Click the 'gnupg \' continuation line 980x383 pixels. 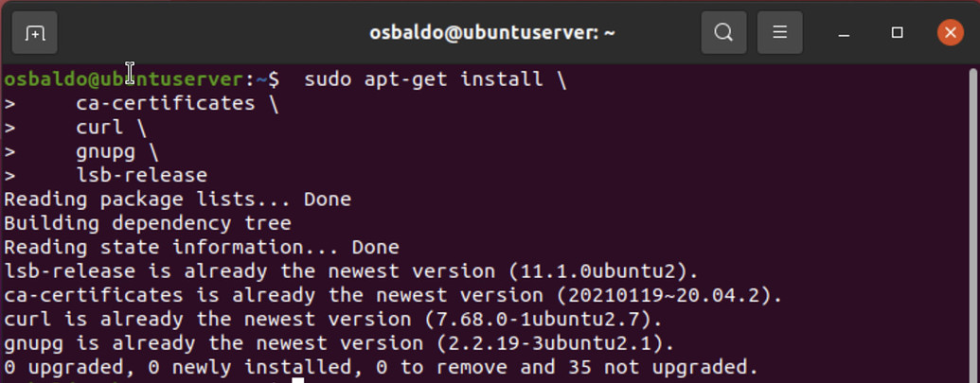(x=117, y=151)
